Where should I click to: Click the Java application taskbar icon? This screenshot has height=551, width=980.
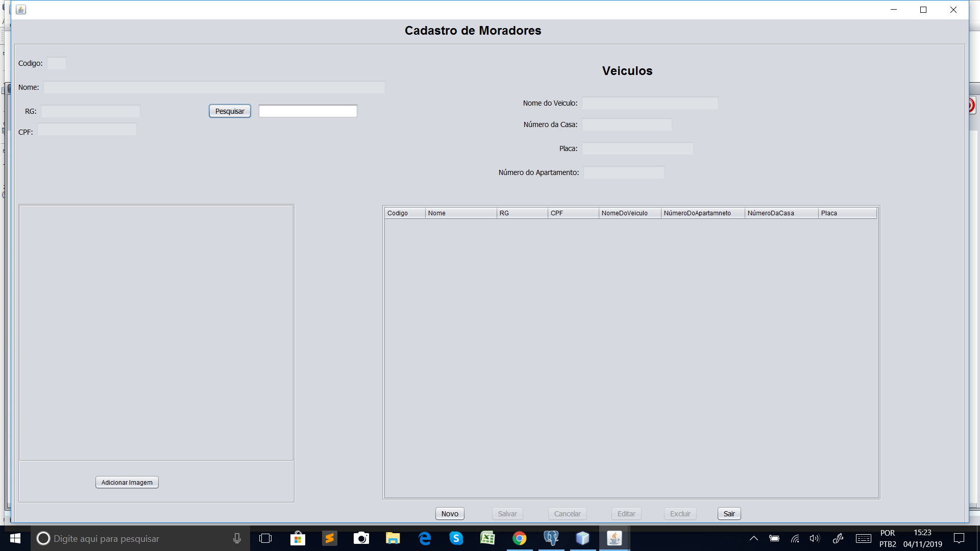[x=614, y=538]
